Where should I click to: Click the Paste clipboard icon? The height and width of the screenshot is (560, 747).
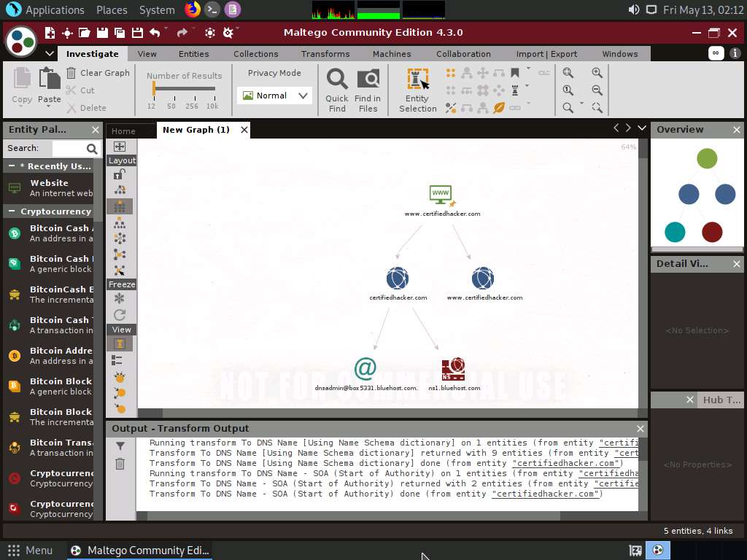50,79
